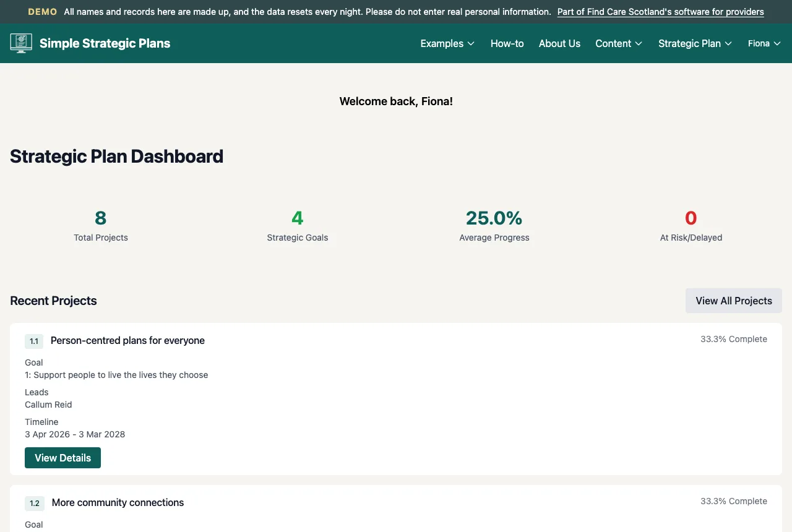Select the Person-centred plans for everyone title

(127, 340)
